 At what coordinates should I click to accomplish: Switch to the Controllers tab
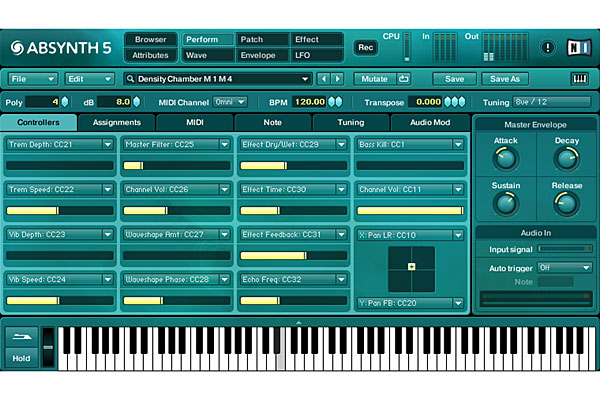point(39,122)
